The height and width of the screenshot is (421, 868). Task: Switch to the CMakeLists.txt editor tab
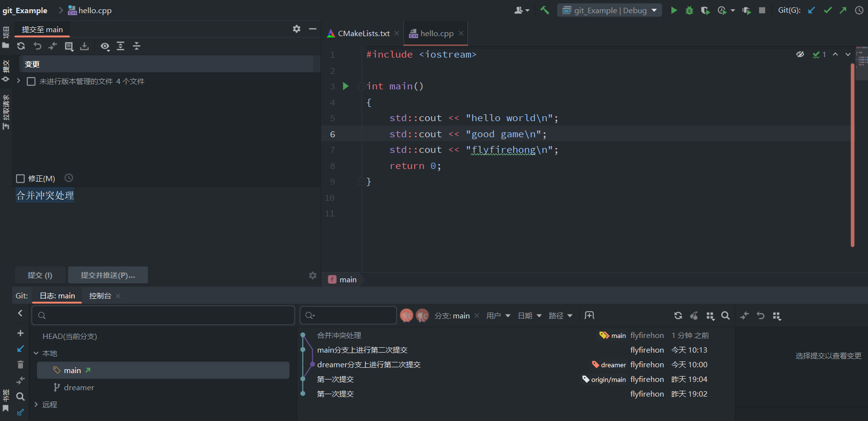(x=358, y=33)
